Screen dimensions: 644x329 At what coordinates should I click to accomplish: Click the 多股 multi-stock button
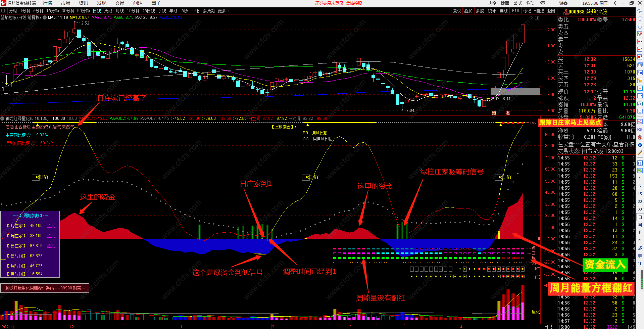pyautogui.click(x=480, y=11)
